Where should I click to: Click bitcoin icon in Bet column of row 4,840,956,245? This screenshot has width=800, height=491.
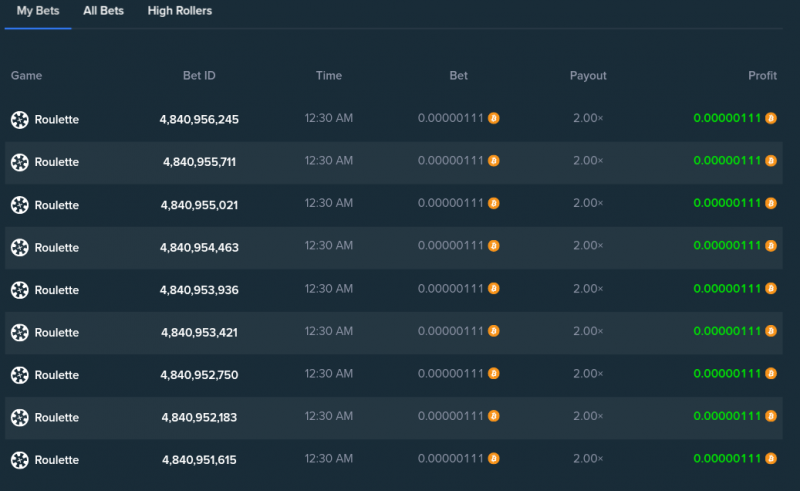(493, 118)
